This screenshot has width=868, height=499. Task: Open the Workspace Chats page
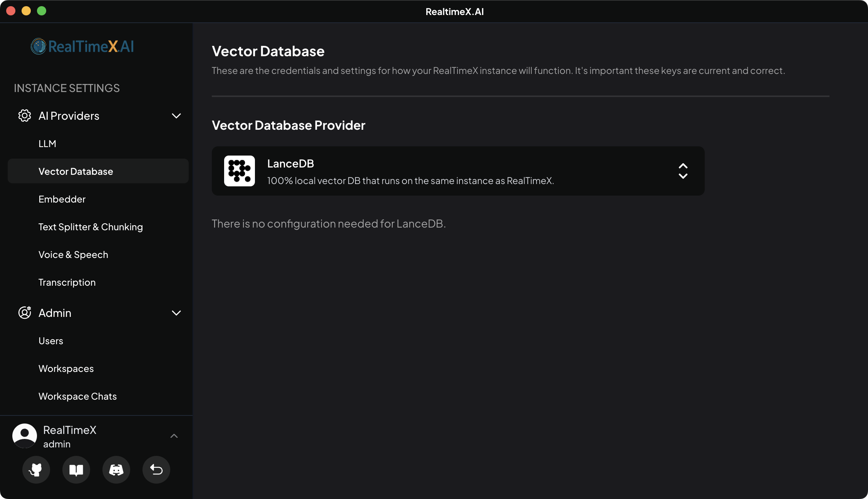point(77,396)
